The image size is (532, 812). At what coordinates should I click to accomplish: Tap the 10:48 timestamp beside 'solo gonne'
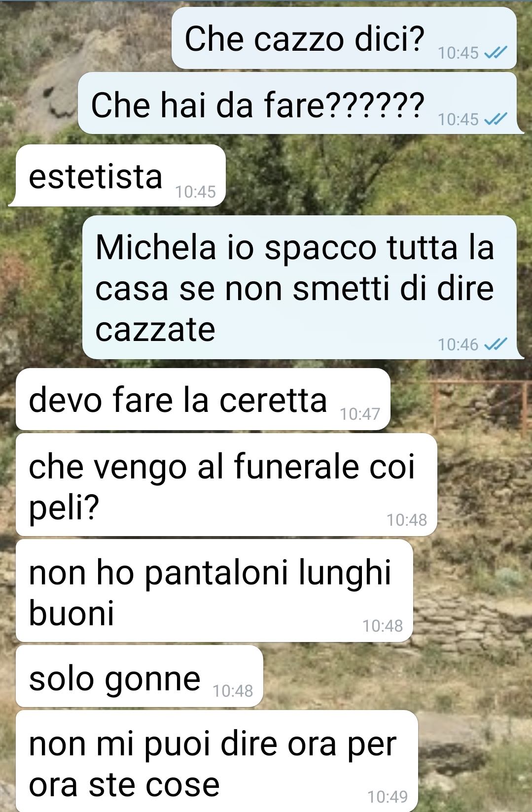(x=233, y=691)
